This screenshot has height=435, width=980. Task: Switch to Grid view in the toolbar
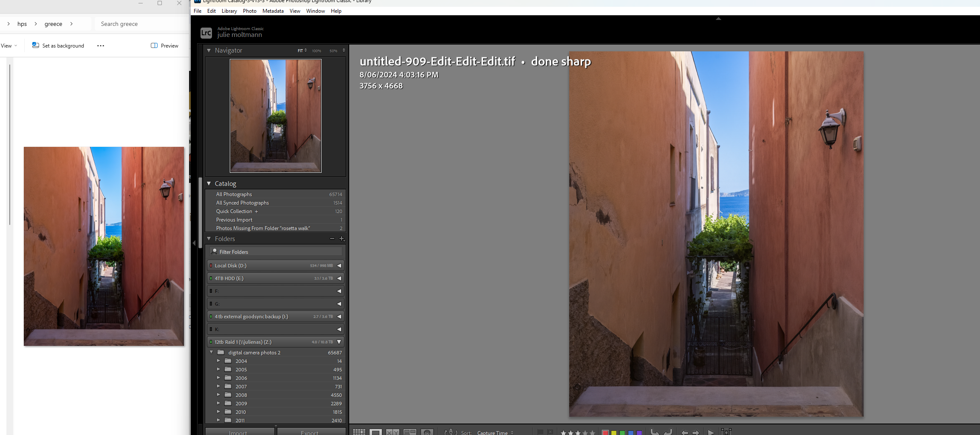[x=359, y=432]
